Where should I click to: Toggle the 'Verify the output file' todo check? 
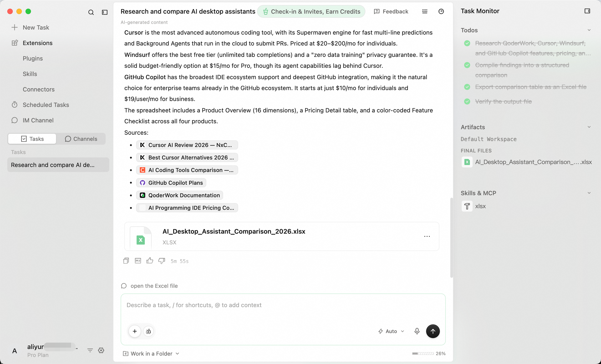tap(467, 101)
